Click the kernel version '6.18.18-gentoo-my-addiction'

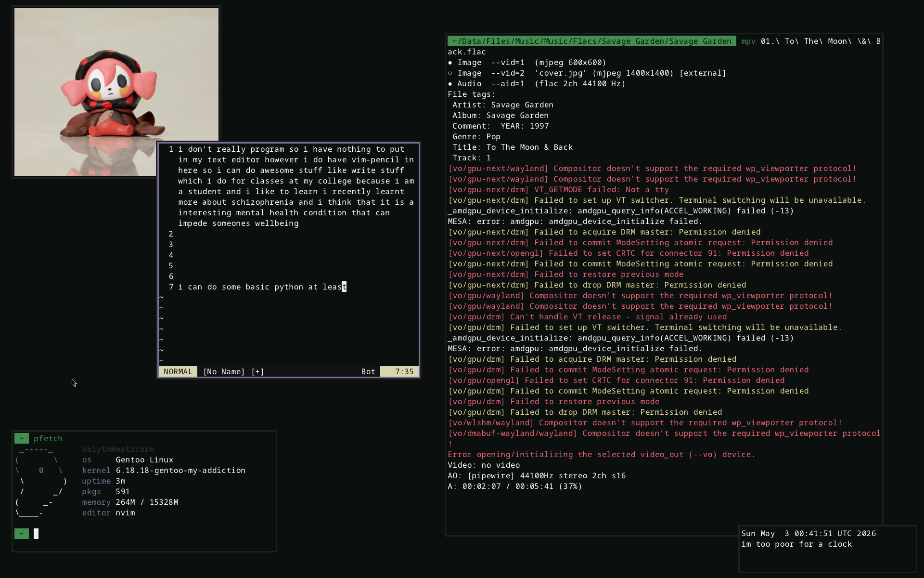click(180, 470)
